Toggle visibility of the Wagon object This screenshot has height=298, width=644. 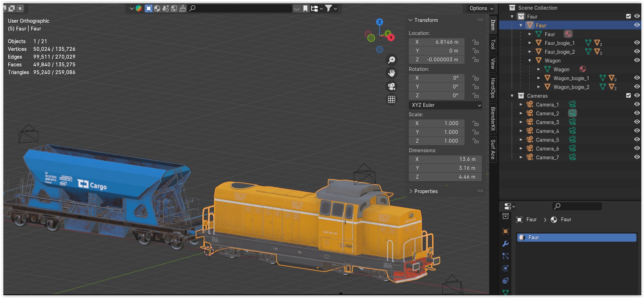click(637, 60)
